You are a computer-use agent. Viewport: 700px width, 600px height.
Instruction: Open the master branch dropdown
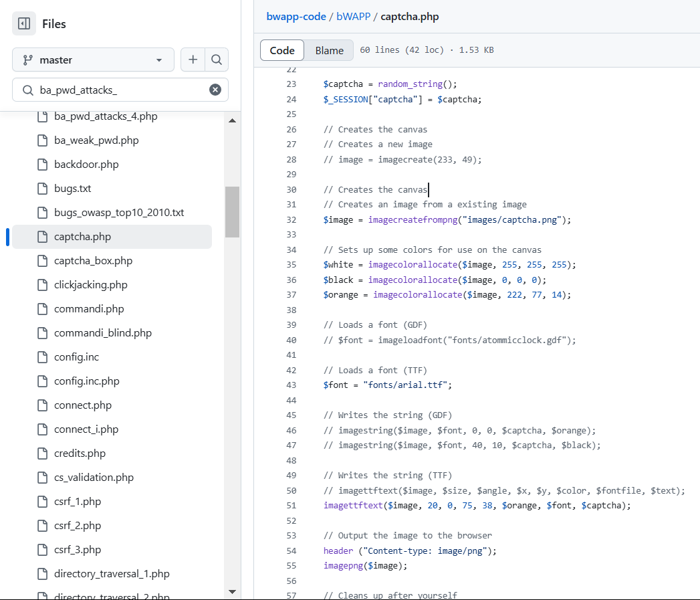93,60
